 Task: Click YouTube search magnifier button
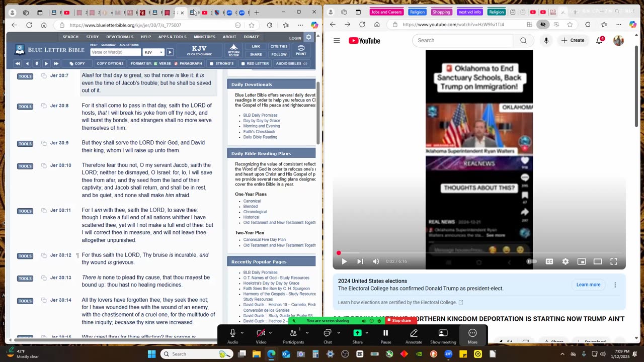tap(523, 41)
